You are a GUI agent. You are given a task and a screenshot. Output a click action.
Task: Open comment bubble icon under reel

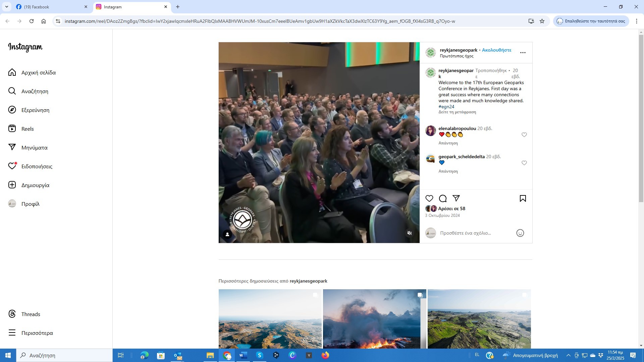tap(443, 198)
